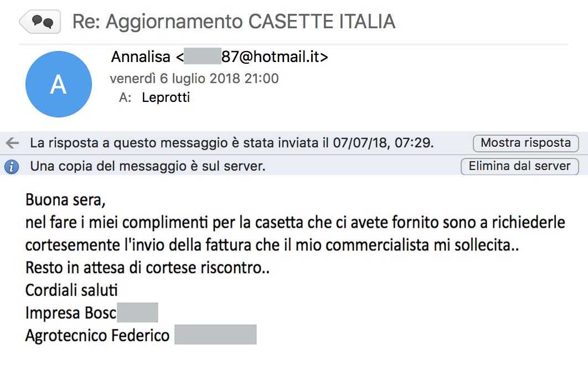The height and width of the screenshot is (369, 588).
Task: Click the Cordiali saluti line
Action: click(71, 290)
